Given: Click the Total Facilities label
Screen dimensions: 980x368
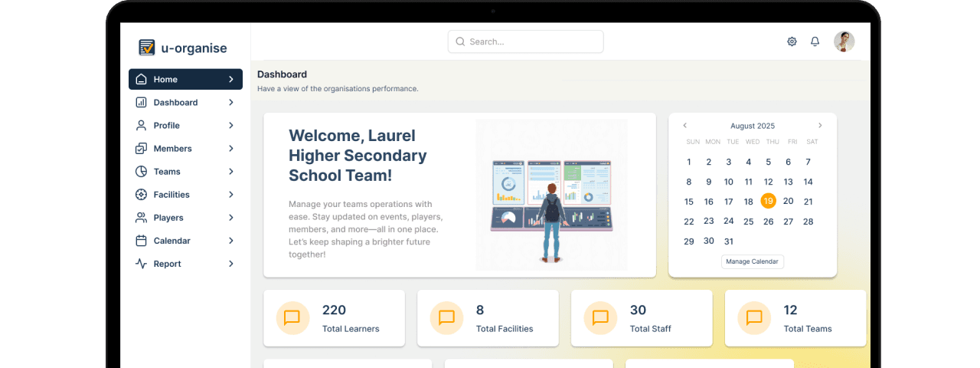Looking at the screenshot, I should 505,328.
